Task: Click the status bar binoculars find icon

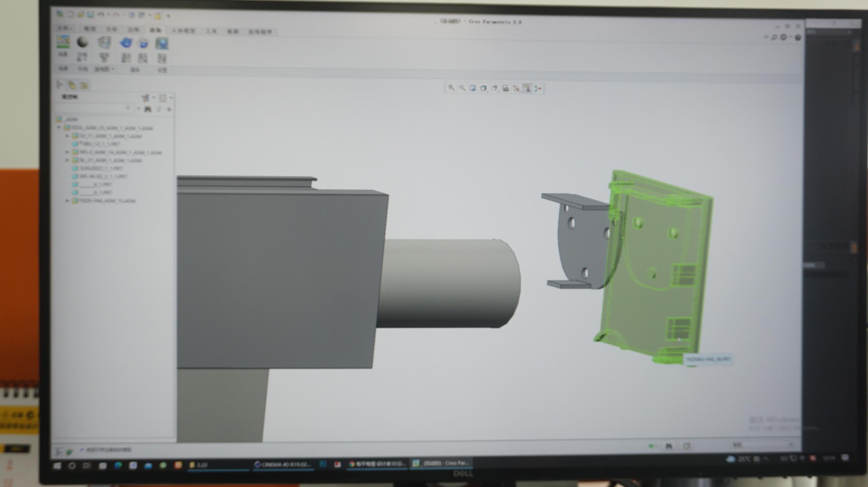Action: pos(669,446)
